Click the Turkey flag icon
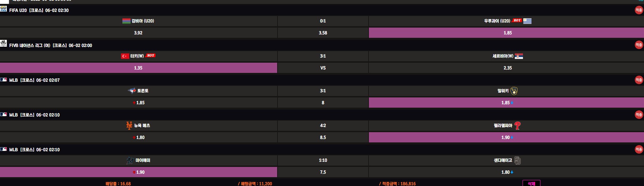This screenshot has height=186, width=644. click(x=125, y=56)
